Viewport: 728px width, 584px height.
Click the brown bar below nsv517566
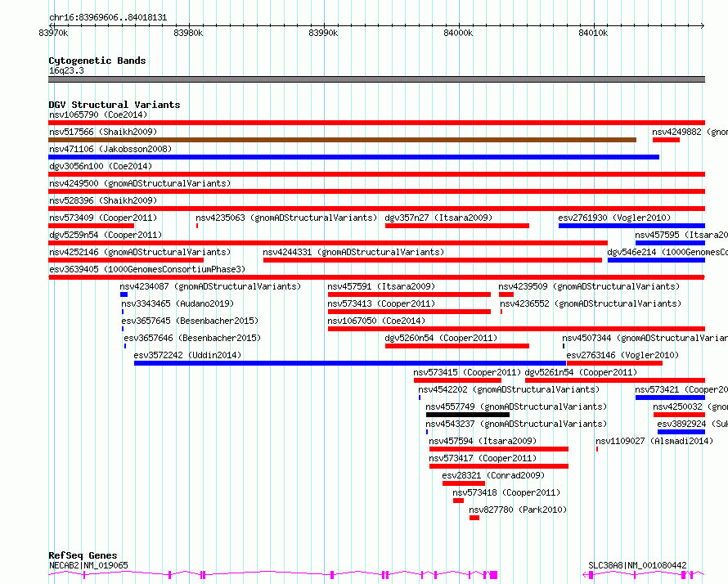pos(342,140)
